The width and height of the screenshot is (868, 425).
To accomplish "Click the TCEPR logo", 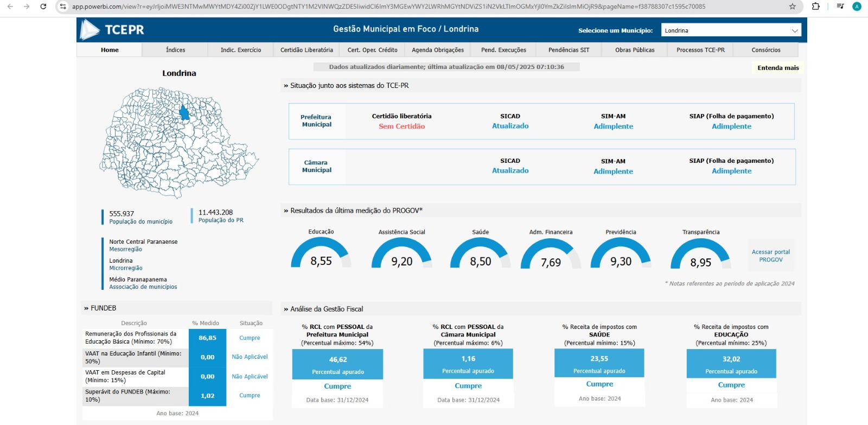I will (112, 30).
